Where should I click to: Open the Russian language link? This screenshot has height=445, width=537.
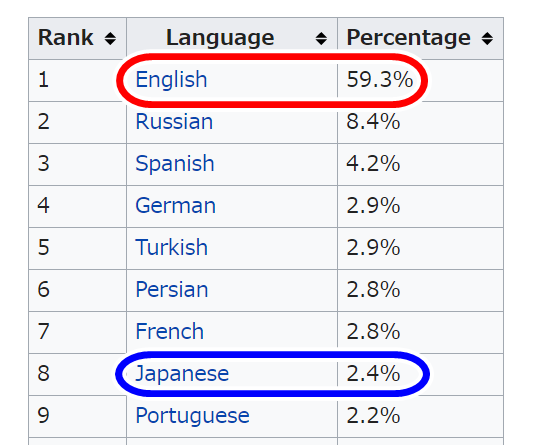174,122
